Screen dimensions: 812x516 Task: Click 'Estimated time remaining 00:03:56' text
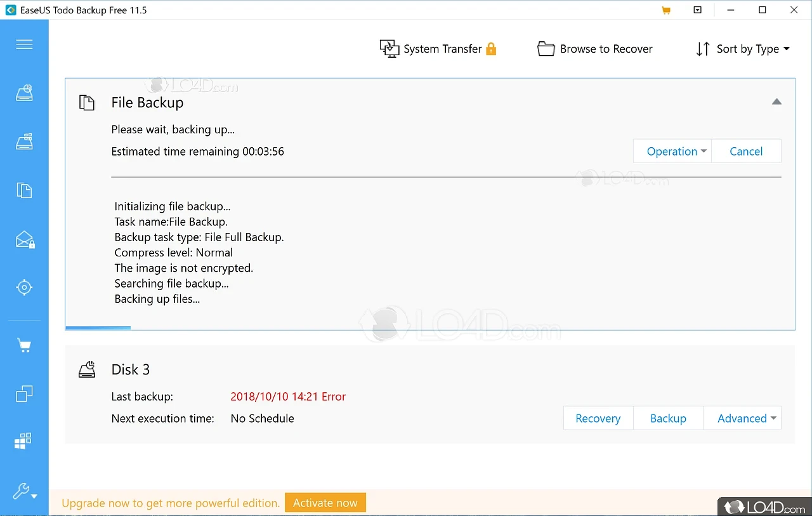pyautogui.click(x=198, y=151)
